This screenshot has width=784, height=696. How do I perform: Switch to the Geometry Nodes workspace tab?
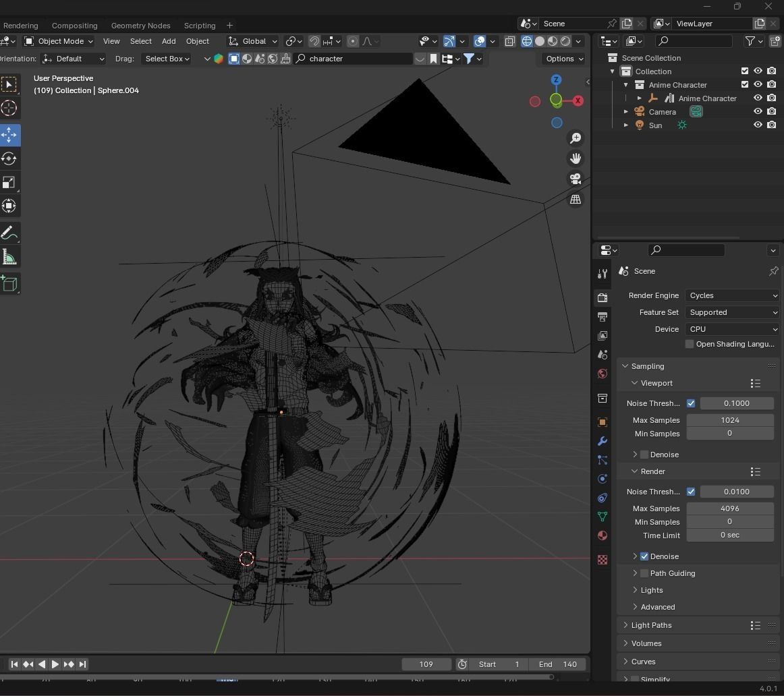coord(140,26)
